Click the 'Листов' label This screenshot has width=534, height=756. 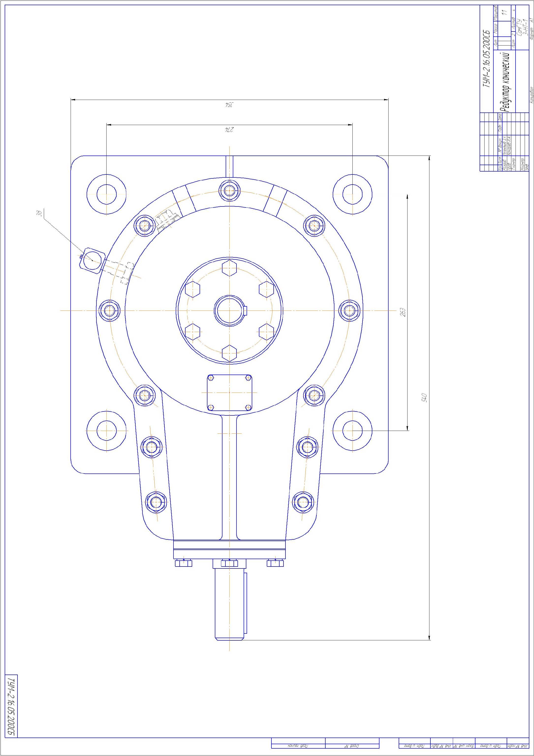(x=514, y=23)
